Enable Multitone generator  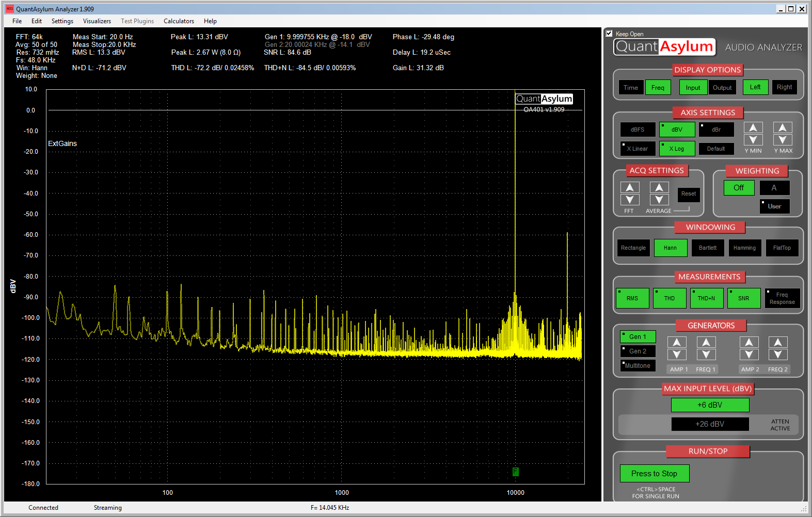point(638,366)
